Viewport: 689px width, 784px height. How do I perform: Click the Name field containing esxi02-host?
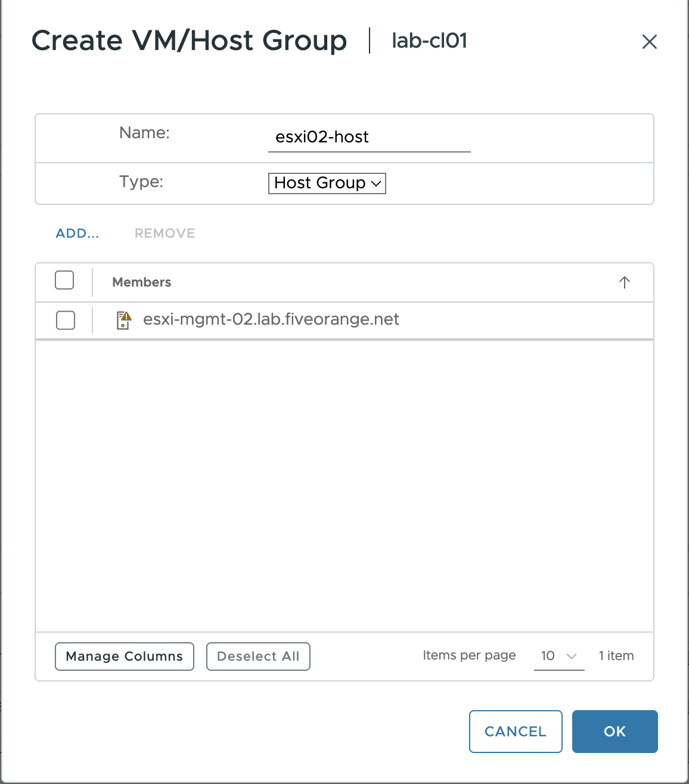coord(369,138)
